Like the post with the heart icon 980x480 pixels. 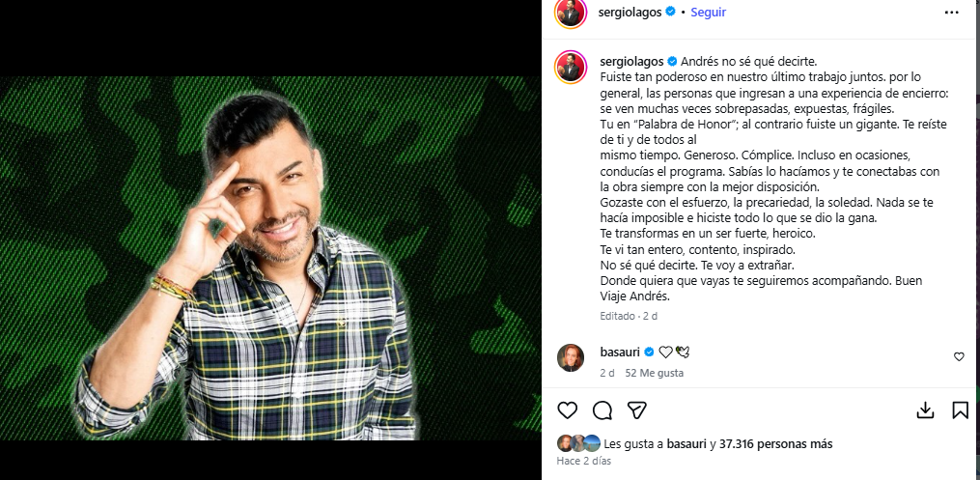(567, 410)
